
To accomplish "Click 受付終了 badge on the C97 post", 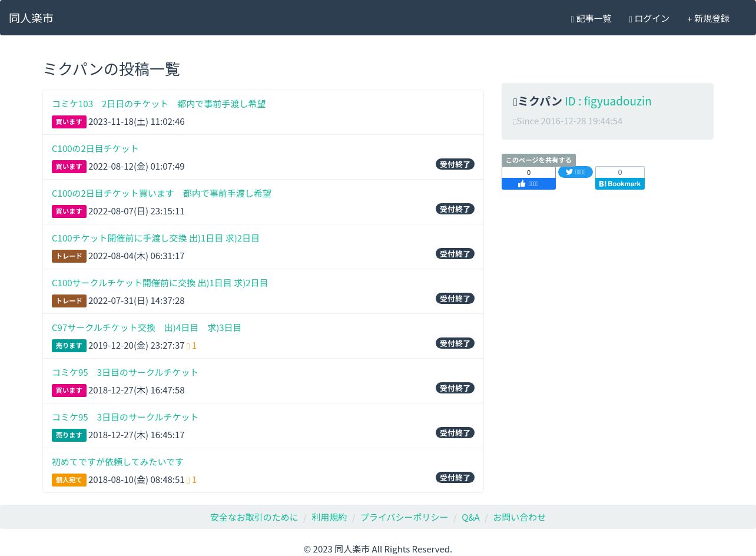I will coord(455,343).
